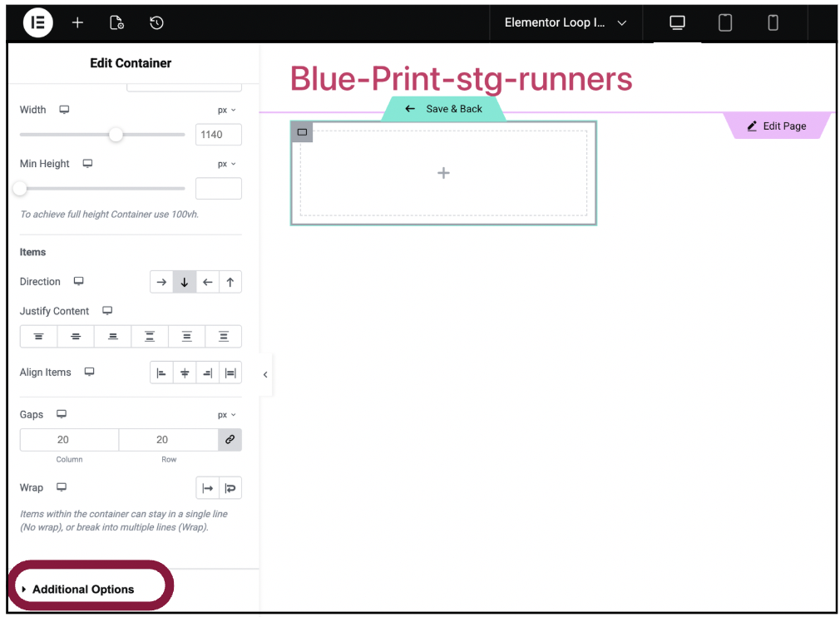Click the Direction responsive device icon
This screenshot has height=617, width=840.
(79, 281)
